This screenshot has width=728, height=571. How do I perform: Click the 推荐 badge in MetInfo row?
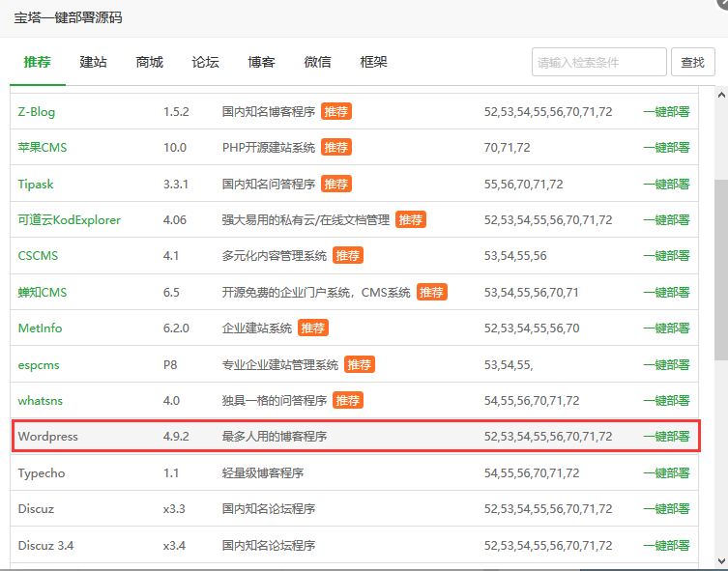coord(313,328)
